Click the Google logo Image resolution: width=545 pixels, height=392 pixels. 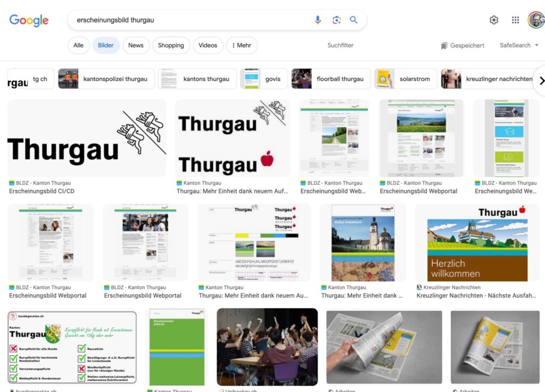click(29, 21)
